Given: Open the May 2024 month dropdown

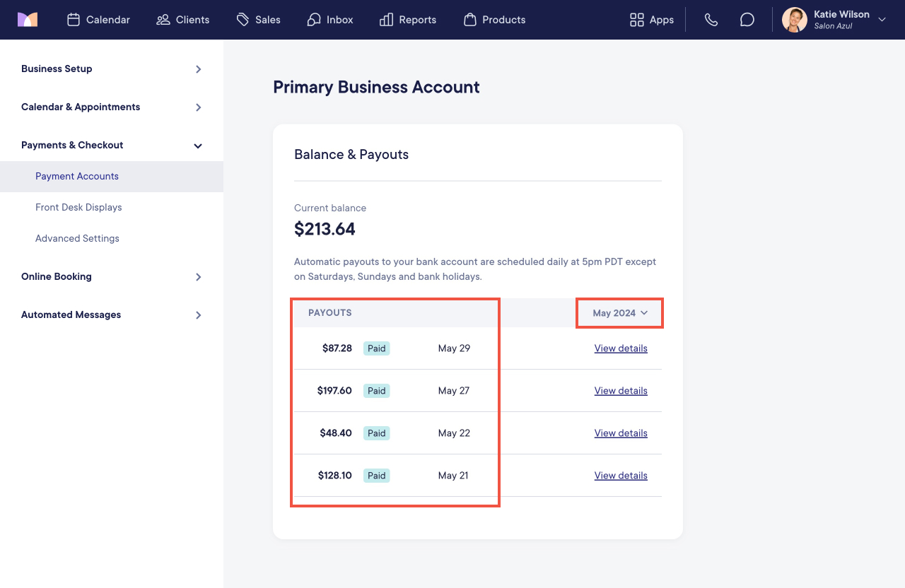Looking at the screenshot, I should pyautogui.click(x=620, y=313).
